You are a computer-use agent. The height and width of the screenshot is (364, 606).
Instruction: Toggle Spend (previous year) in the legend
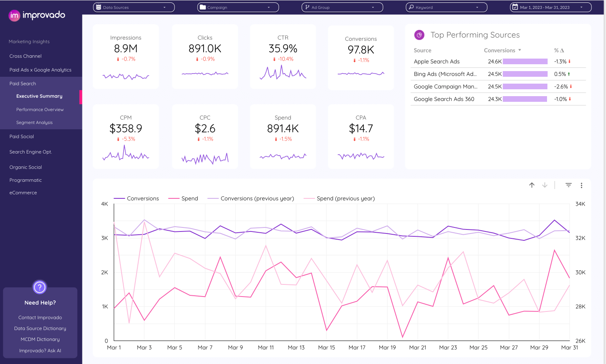[345, 198]
